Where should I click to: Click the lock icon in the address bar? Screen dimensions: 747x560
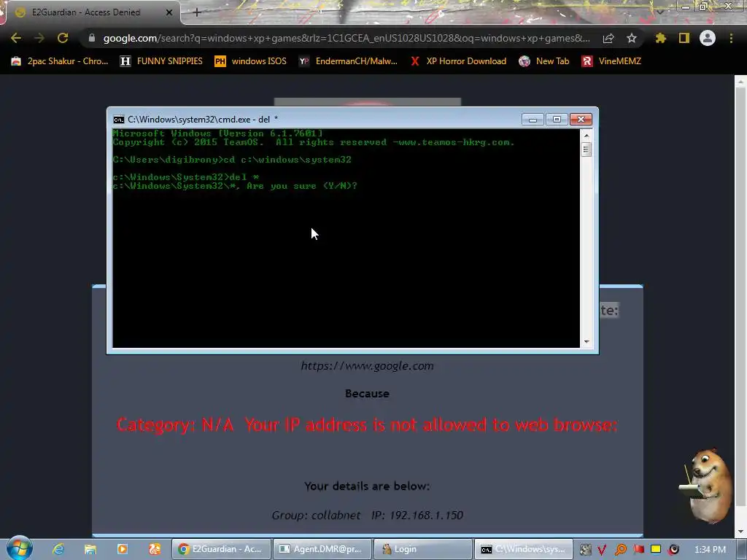92,38
